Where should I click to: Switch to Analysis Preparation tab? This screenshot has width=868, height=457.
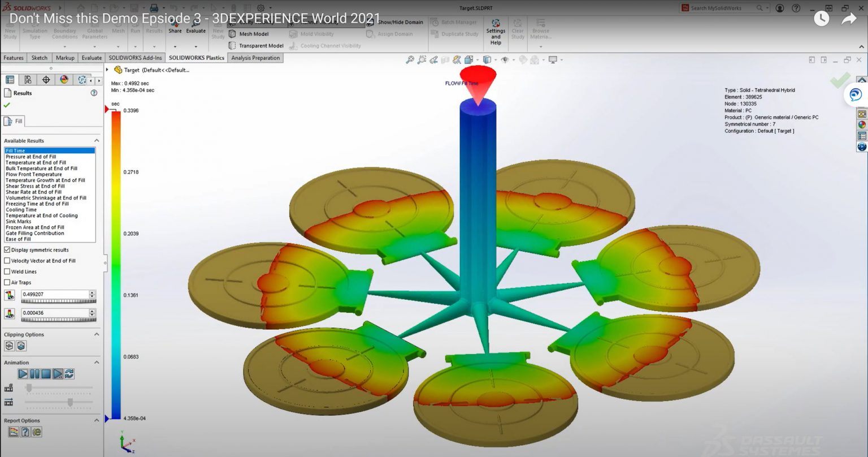click(x=255, y=58)
